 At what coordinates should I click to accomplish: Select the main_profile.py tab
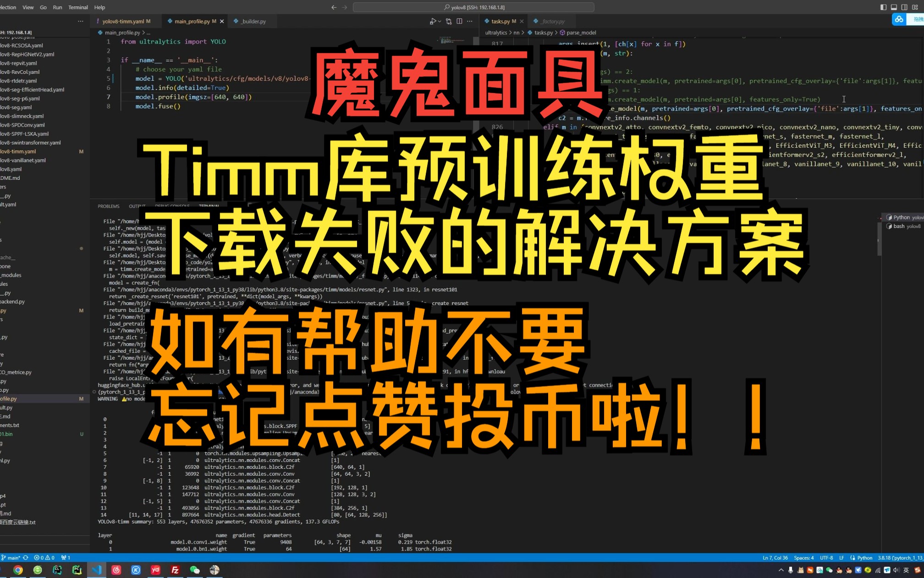pyautogui.click(x=193, y=21)
